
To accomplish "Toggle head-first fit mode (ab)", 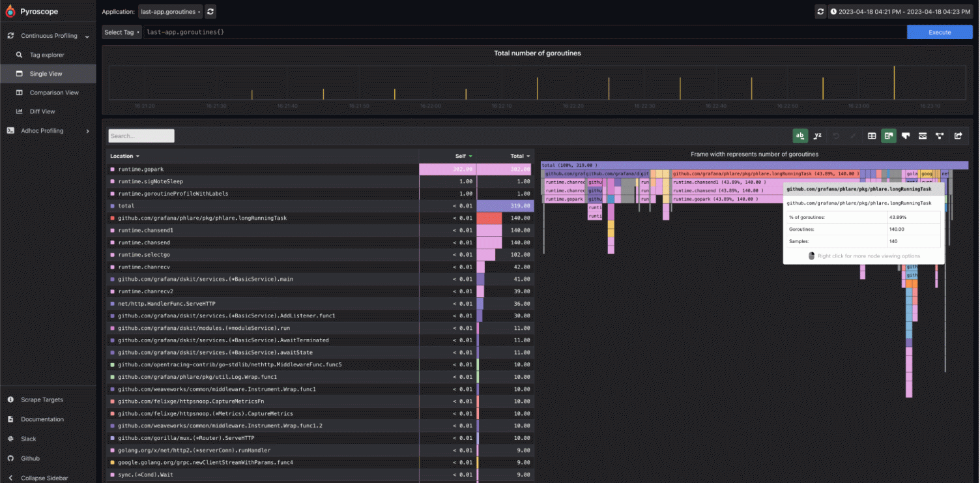I will click(x=800, y=136).
